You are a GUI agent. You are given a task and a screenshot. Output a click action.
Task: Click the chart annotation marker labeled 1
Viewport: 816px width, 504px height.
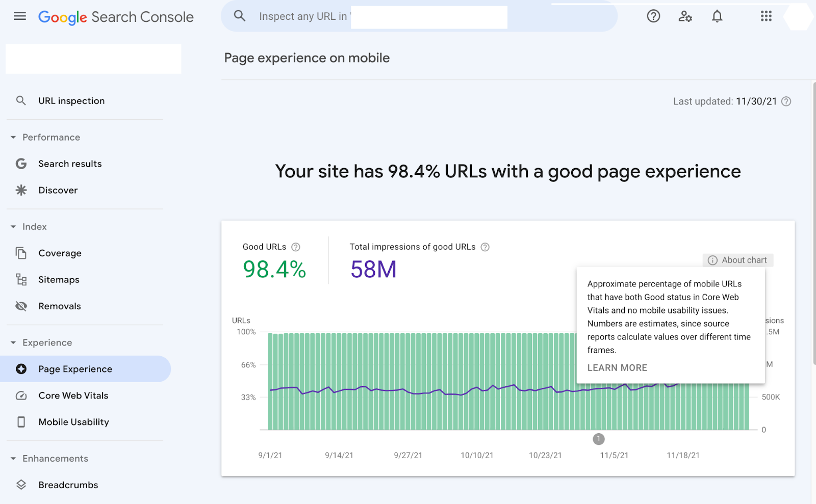point(599,439)
